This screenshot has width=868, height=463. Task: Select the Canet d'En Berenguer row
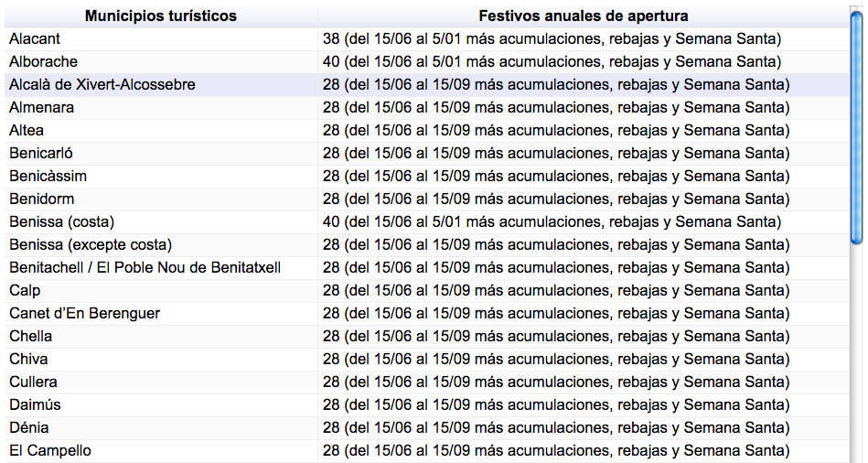(x=84, y=313)
